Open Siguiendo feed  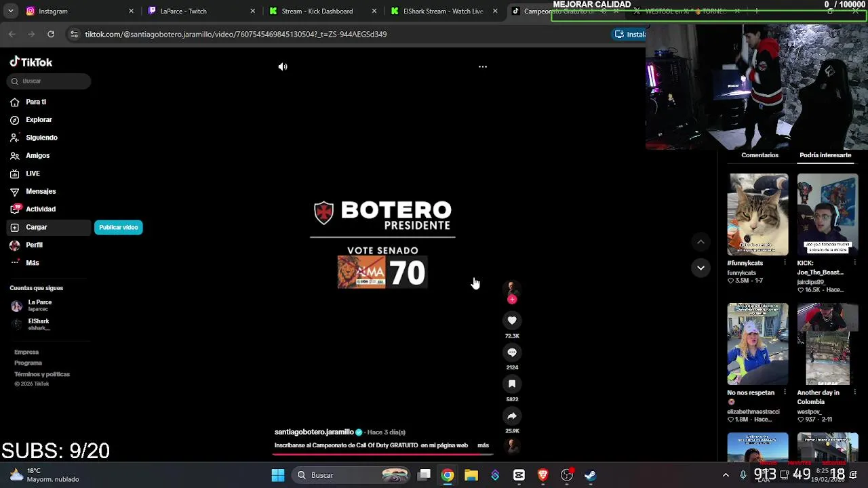(x=41, y=138)
